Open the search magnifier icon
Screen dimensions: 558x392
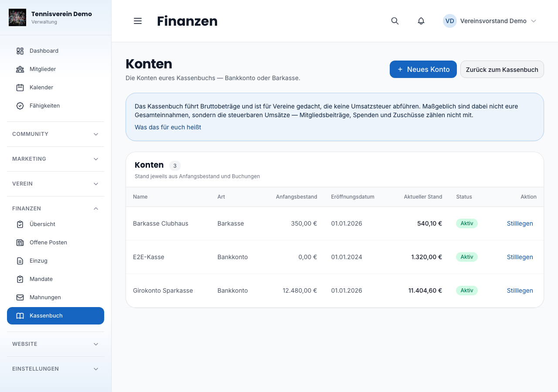click(395, 21)
